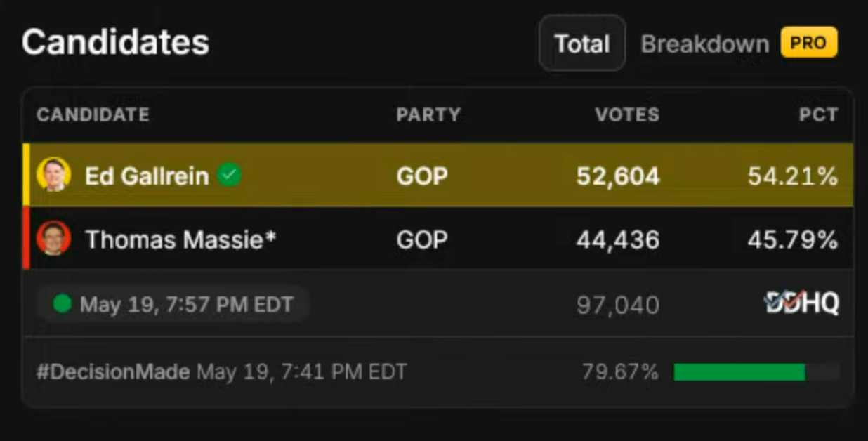
Task: Sort by the PARTY column header
Action: [x=428, y=114]
